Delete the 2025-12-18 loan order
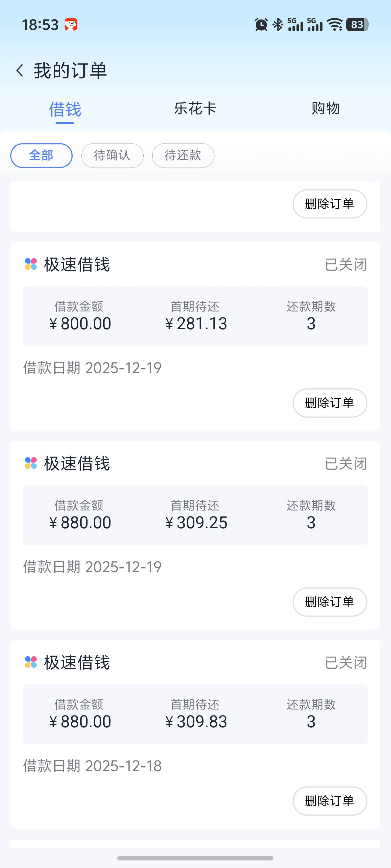Image resolution: width=391 pixels, height=868 pixels. click(330, 801)
